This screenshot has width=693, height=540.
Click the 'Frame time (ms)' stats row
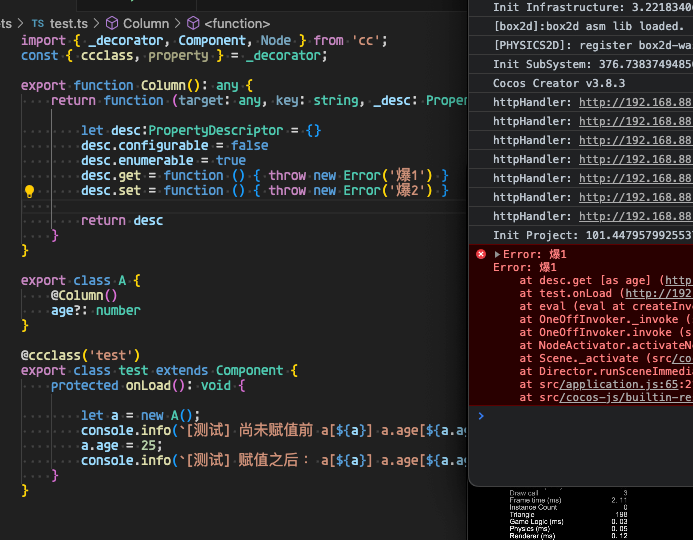(568, 500)
